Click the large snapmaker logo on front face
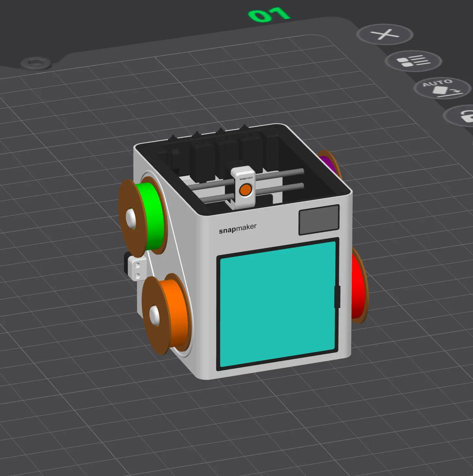The width and height of the screenshot is (473, 476). 237,228
